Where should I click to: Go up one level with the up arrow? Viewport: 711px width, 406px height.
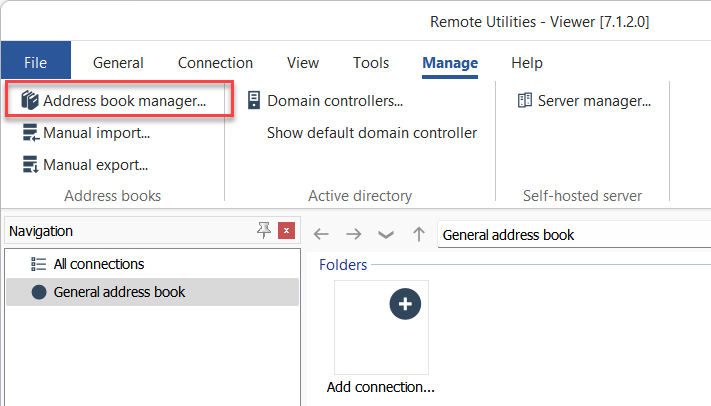point(419,234)
